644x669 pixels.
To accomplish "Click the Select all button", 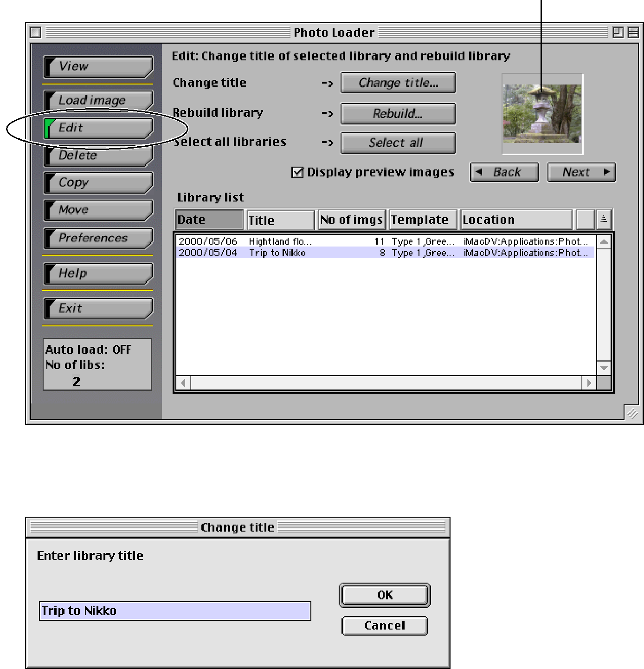I will pyautogui.click(x=398, y=143).
